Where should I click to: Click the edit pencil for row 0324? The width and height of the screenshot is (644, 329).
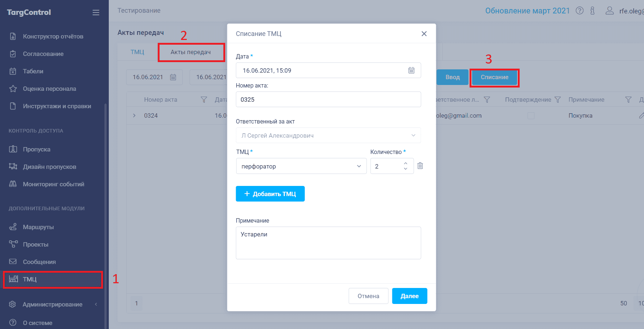tap(641, 115)
